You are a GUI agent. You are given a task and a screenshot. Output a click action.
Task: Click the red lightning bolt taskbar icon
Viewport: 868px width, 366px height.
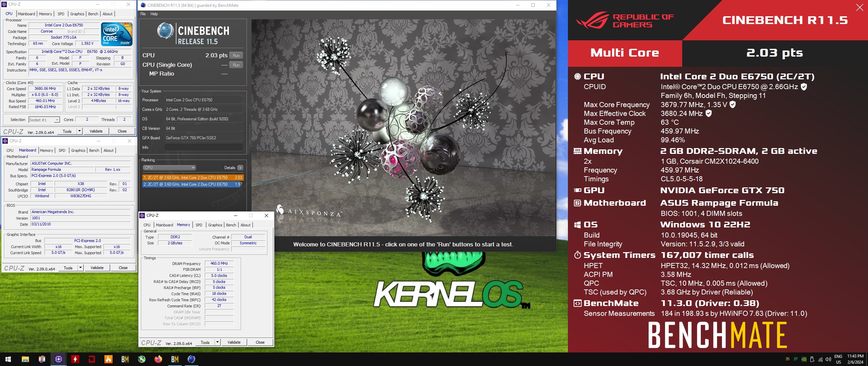coord(75,359)
